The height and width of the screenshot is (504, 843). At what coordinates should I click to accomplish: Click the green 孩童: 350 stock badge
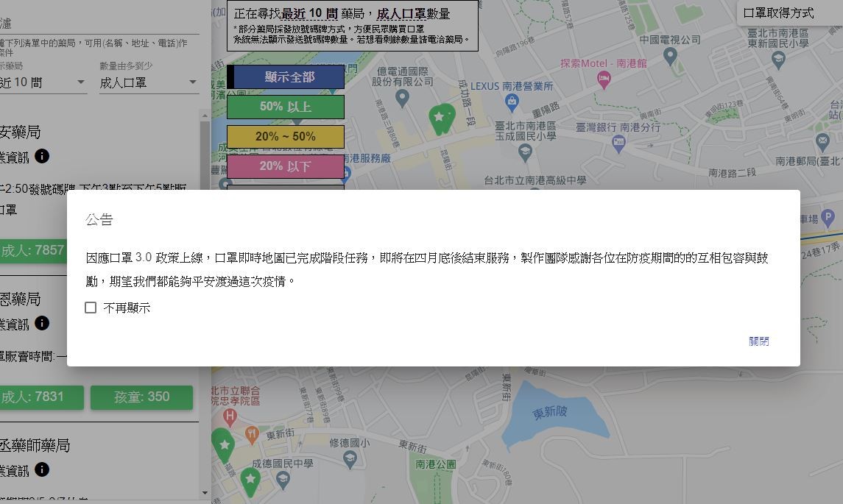coord(142,397)
